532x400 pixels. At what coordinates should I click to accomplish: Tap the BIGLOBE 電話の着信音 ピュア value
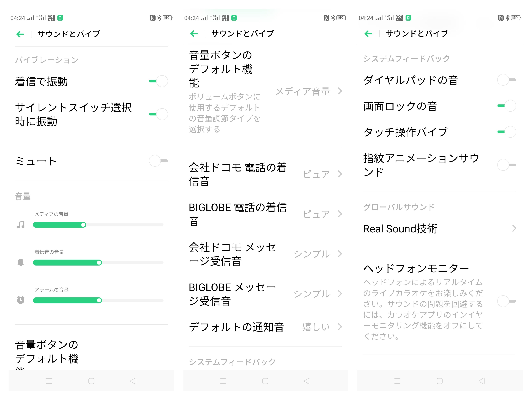[316, 214]
